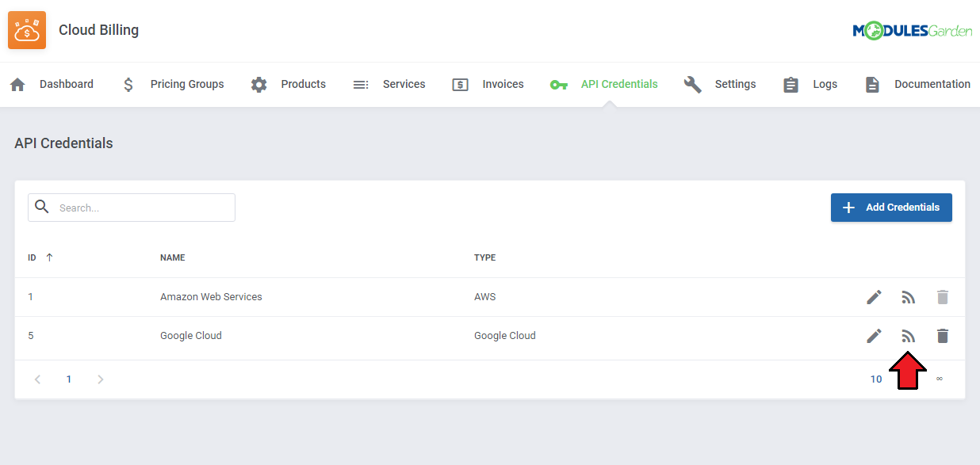Click delete icon in Amazon Web Services row
Screen dimensions: 980x465
(x=942, y=297)
